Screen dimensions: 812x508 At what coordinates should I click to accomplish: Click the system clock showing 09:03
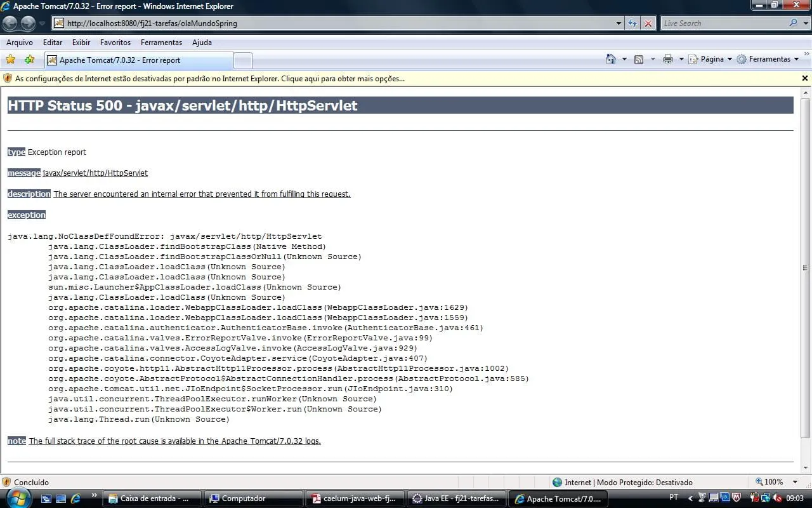coord(796,498)
